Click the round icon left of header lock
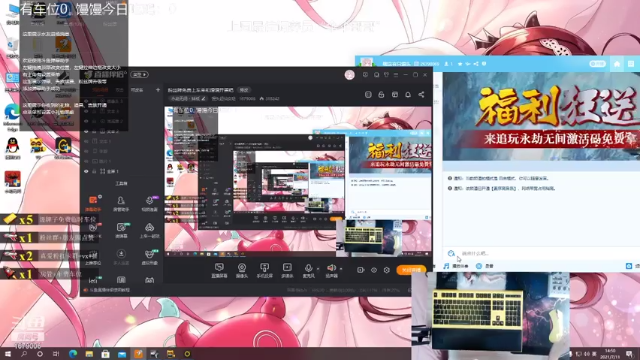The height and width of the screenshot is (360, 640). pyautogui.click(x=368, y=94)
